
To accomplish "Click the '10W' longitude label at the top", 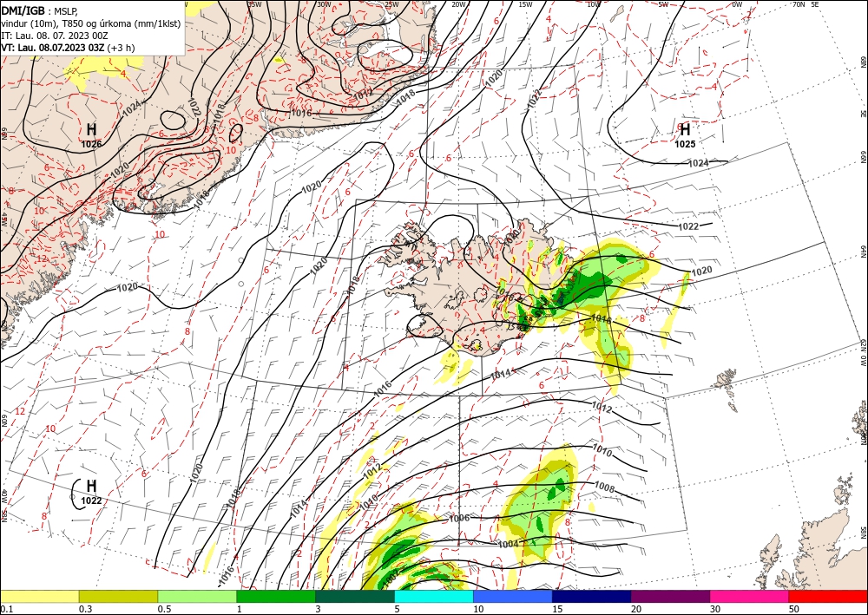I will coord(594,4).
